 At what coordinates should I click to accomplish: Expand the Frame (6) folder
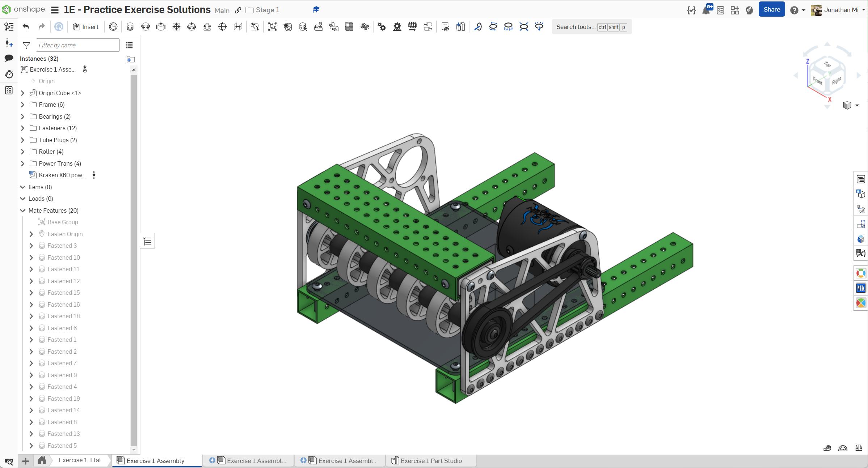point(23,105)
